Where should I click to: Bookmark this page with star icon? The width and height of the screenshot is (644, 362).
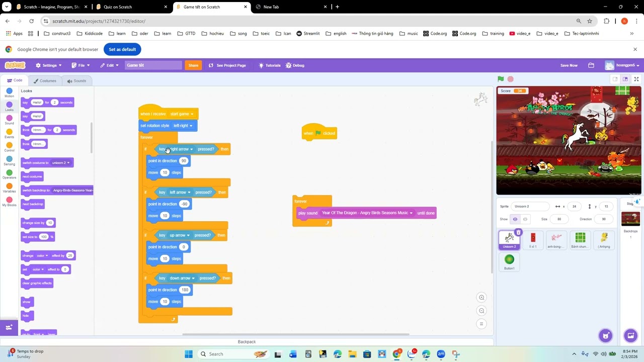(x=590, y=21)
